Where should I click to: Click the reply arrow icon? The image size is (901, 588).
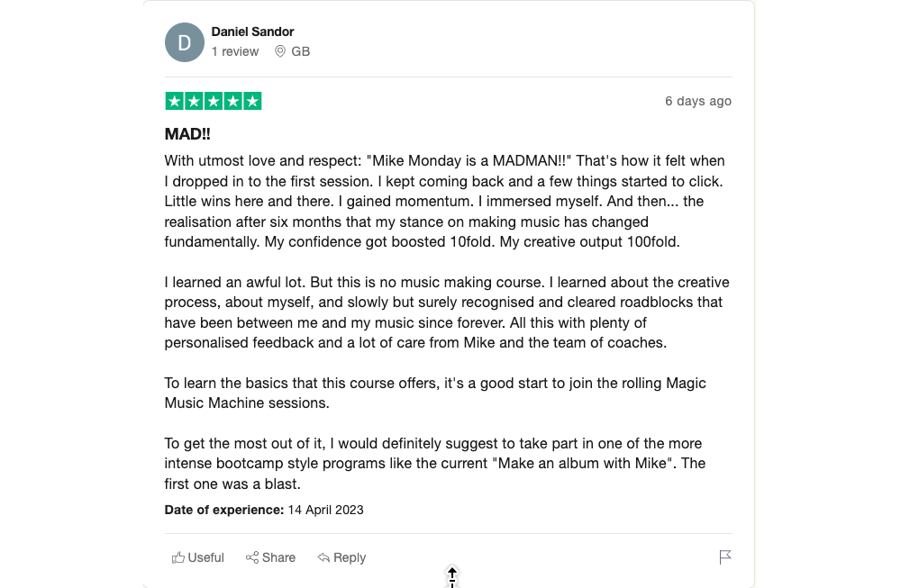(x=323, y=558)
